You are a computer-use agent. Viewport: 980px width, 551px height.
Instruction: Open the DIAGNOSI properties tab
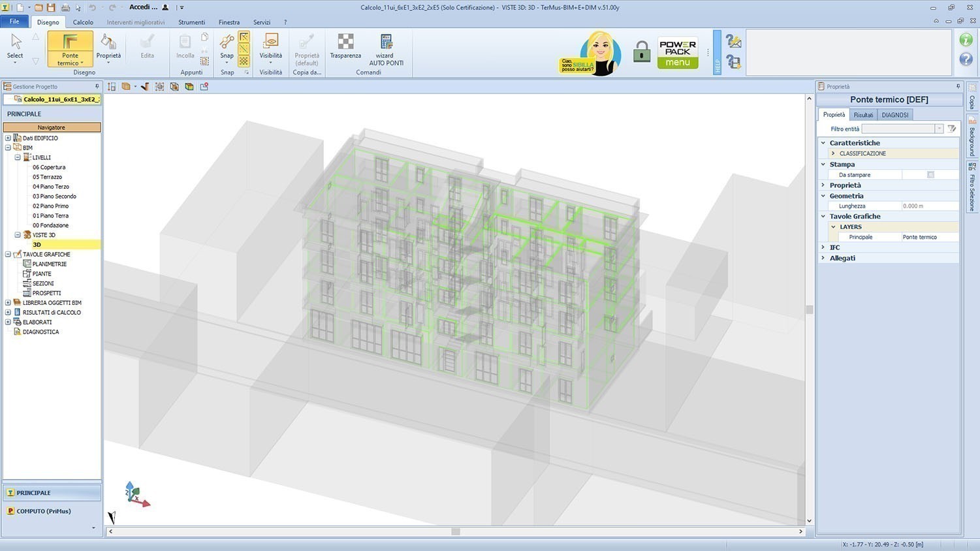894,115
